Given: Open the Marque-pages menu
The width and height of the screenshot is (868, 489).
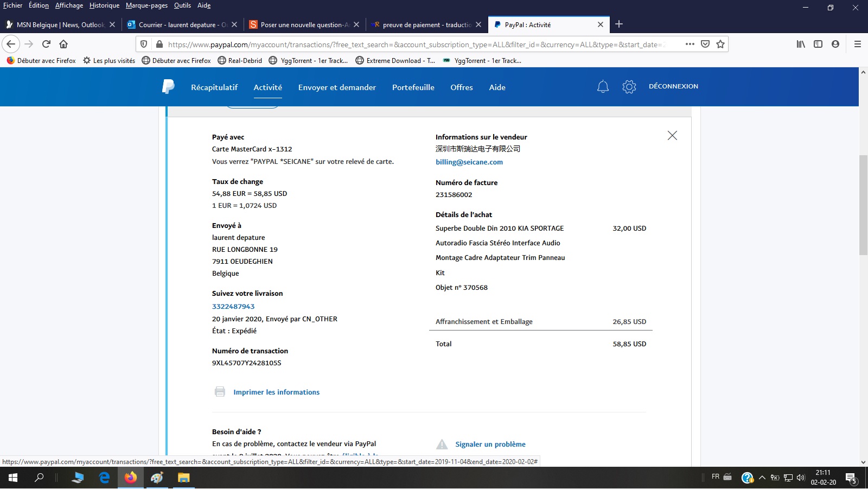Looking at the screenshot, I should (146, 5).
